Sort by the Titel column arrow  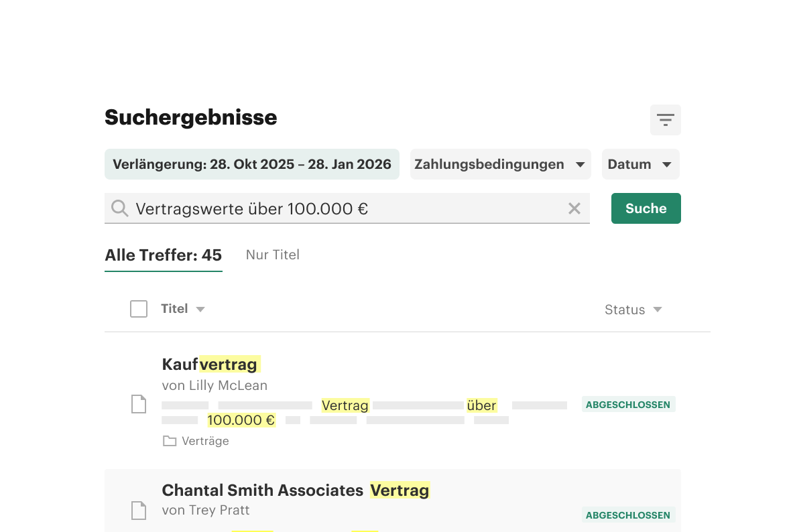tap(200, 309)
